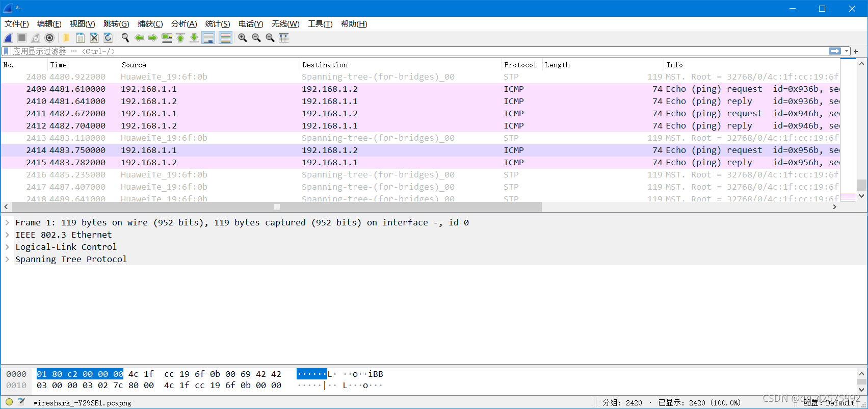868x409 pixels.
Task: Open the 跳转(G) menu
Action: pos(116,24)
